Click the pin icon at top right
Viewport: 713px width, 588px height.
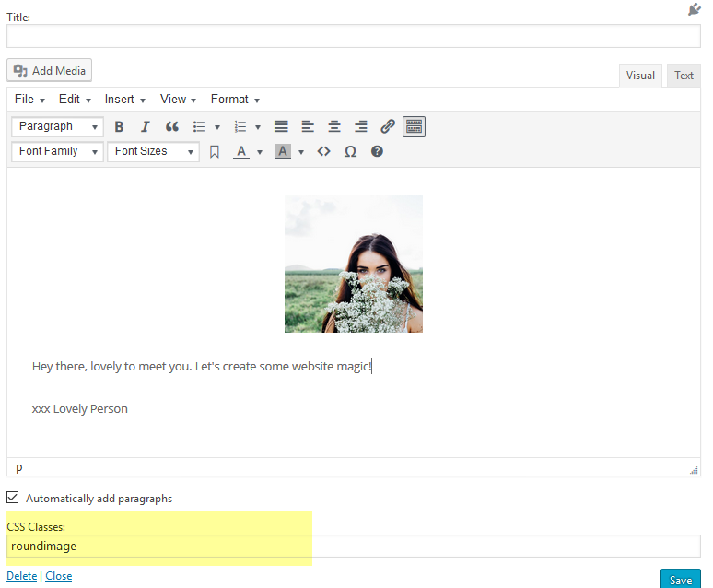click(694, 9)
